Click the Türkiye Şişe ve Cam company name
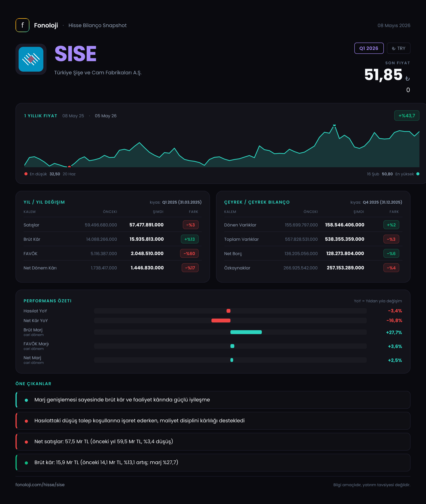The image size is (426, 504). (x=98, y=73)
